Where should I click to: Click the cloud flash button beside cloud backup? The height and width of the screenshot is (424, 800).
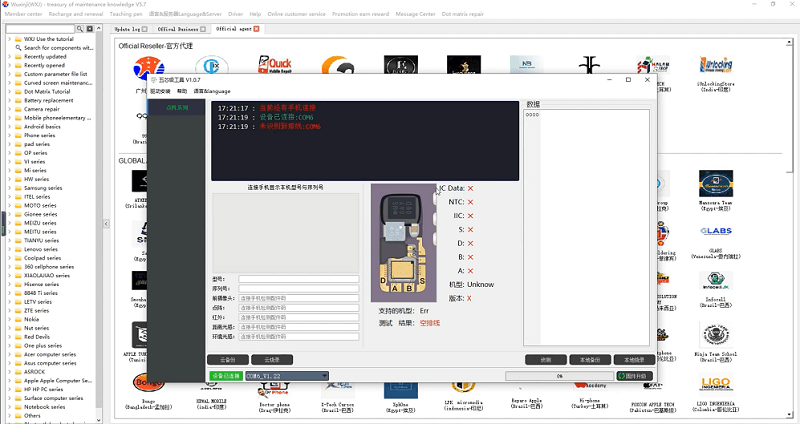[x=272, y=360]
